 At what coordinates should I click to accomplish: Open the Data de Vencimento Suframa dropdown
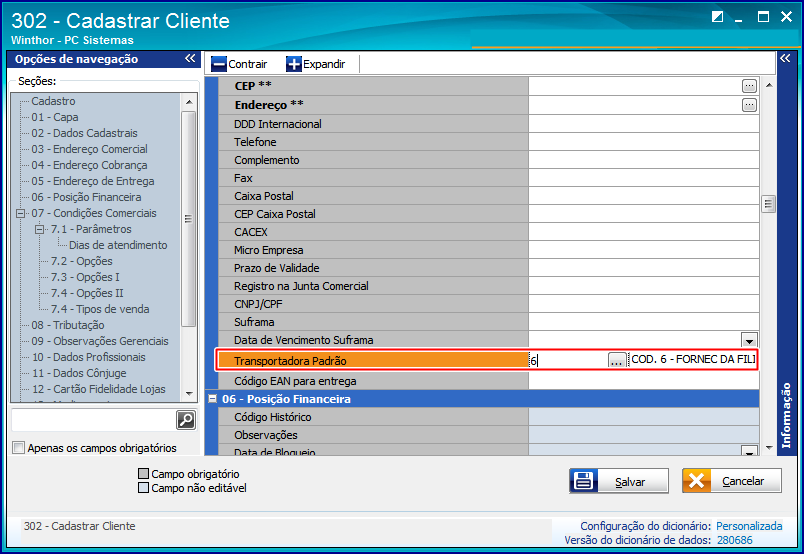(749, 340)
